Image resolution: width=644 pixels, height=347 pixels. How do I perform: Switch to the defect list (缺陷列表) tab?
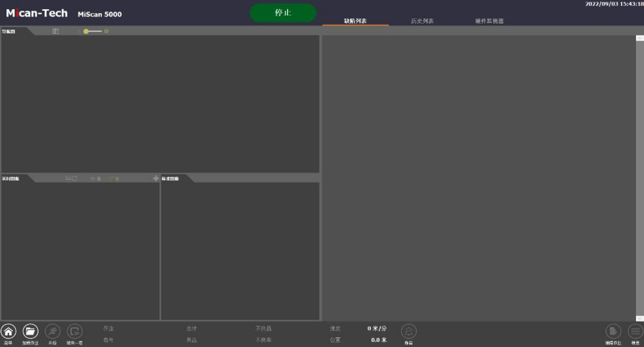[355, 21]
